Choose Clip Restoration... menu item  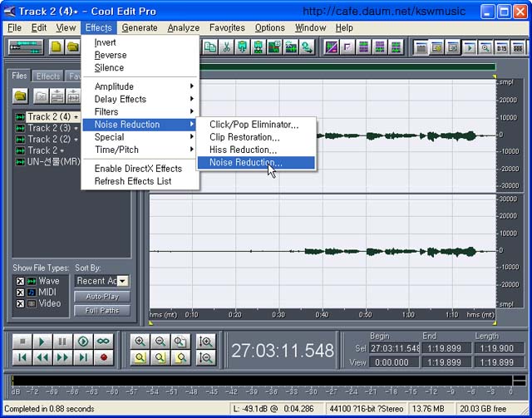coord(256,137)
